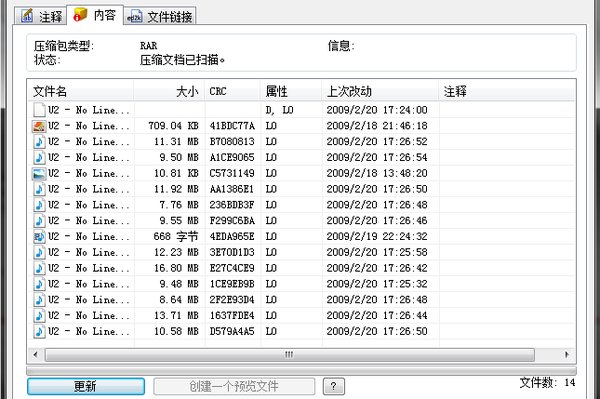Click music icon of 11.31 MB file
The height and width of the screenshot is (399, 600).
(x=39, y=142)
